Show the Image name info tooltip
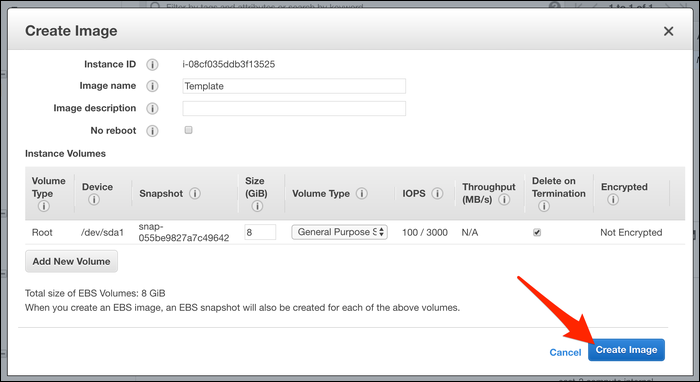Screen dimensions: 700x382 (152, 86)
